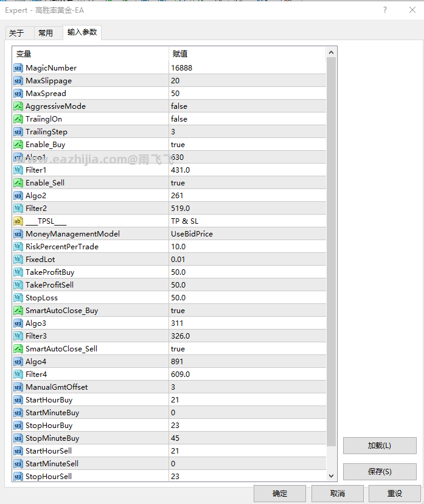
Task: Click the 重设 reset button
Action: (x=395, y=494)
